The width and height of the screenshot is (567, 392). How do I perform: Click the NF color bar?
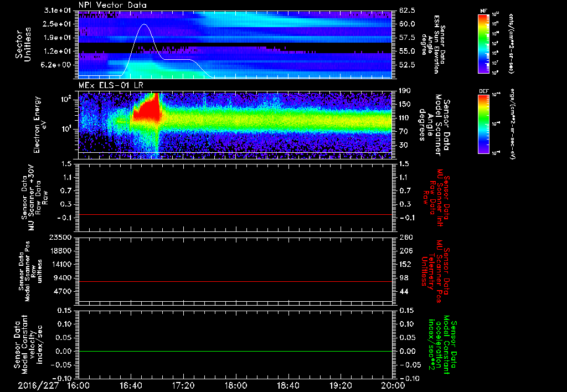(x=484, y=44)
